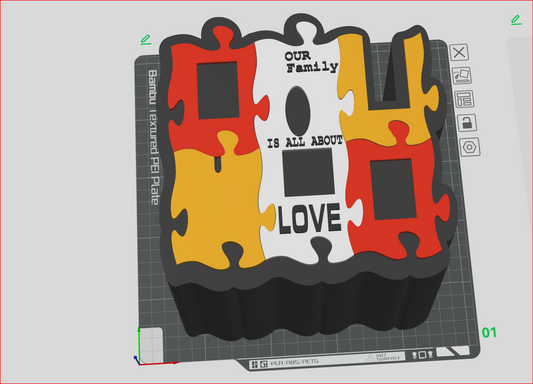Click the green plate number 01
Viewport: 533px width, 384px height.
tap(489, 332)
